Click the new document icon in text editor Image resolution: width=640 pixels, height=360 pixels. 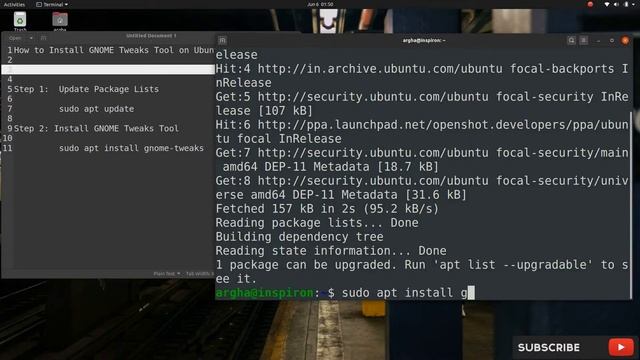tap(43, 38)
